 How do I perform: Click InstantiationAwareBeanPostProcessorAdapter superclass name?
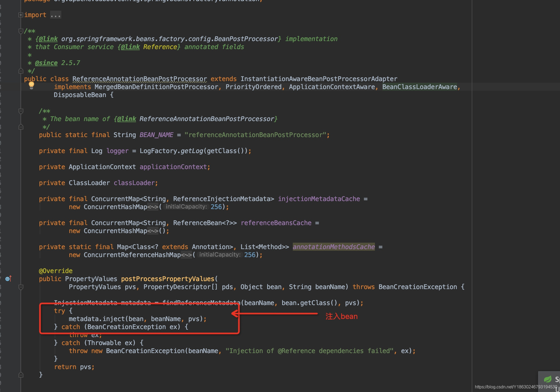pyautogui.click(x=319, y=79)
